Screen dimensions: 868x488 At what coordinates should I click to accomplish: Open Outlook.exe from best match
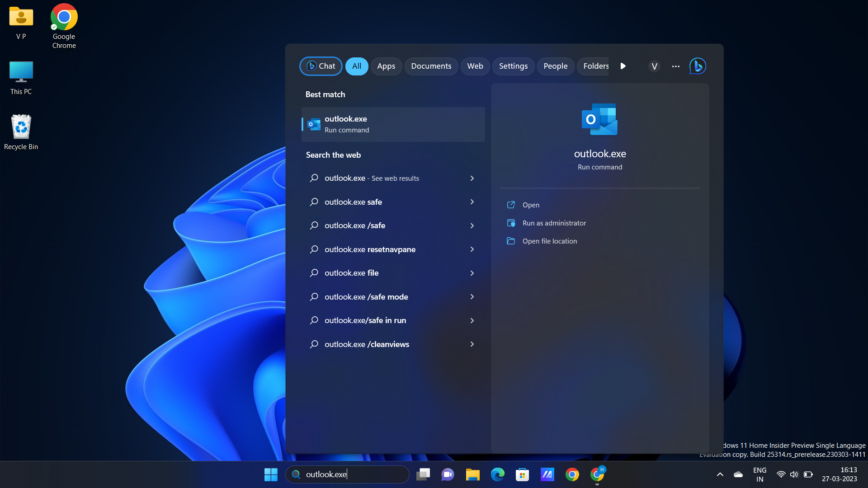393,123
